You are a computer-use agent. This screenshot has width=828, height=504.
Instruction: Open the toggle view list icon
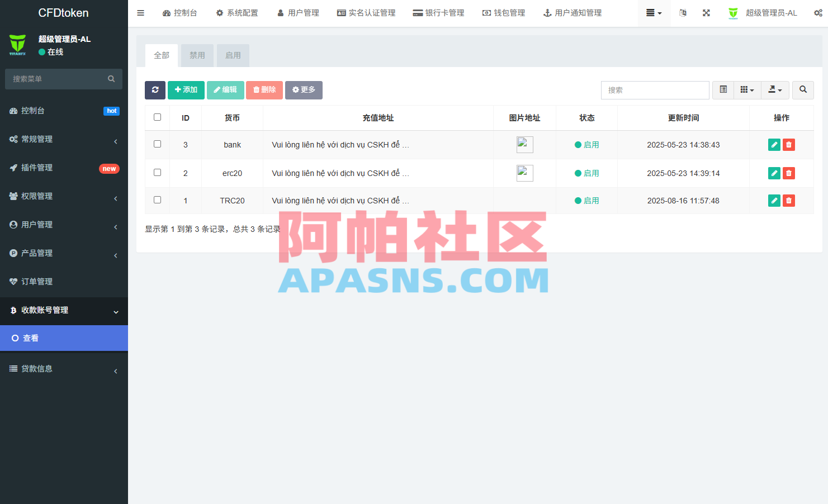(x=723, y=90)
